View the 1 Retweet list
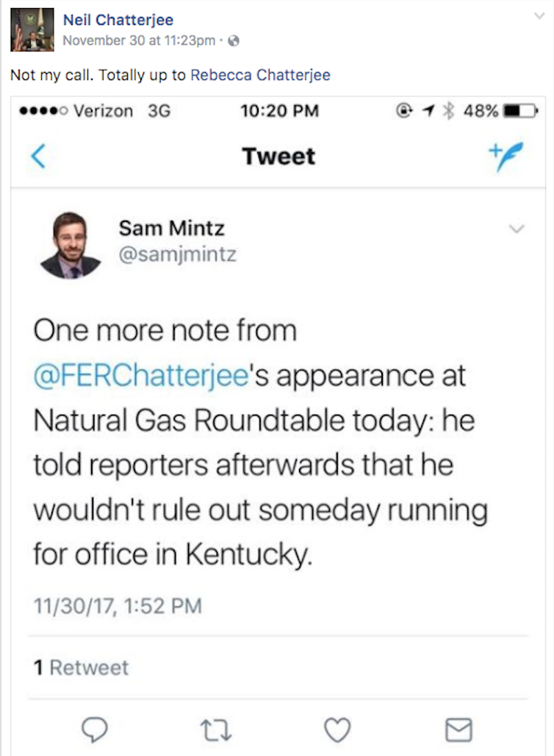This screenshot has height=756, width=554. [x=81, y=668]
